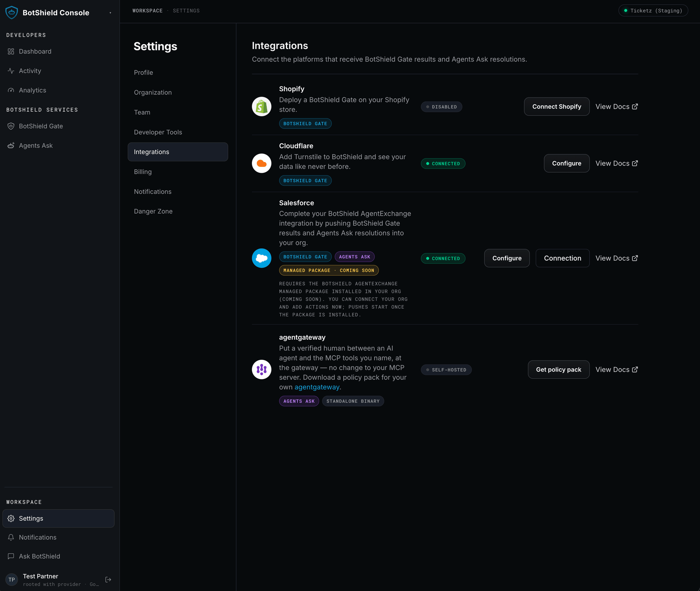Click the Settings gear icon in sidebar
This screenshot has width=700, height=591.
pyautogui.click(x=11, y=518)
